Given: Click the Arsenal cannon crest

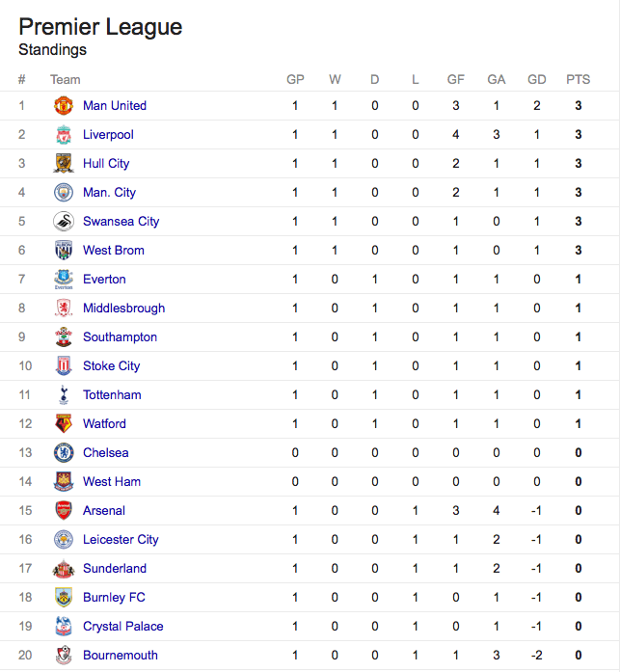Looking at the screenshot, I should coord(64,510).
